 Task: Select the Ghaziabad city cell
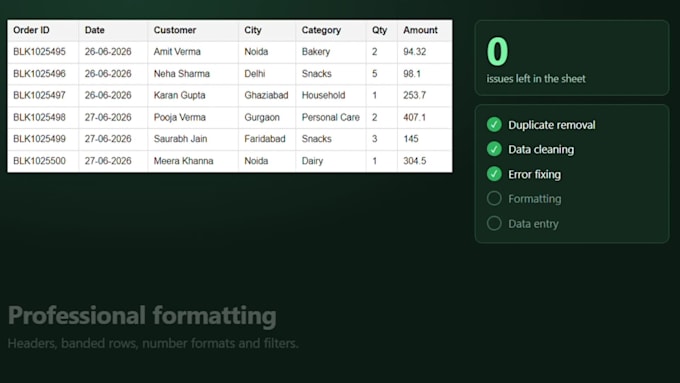point(266,95)
